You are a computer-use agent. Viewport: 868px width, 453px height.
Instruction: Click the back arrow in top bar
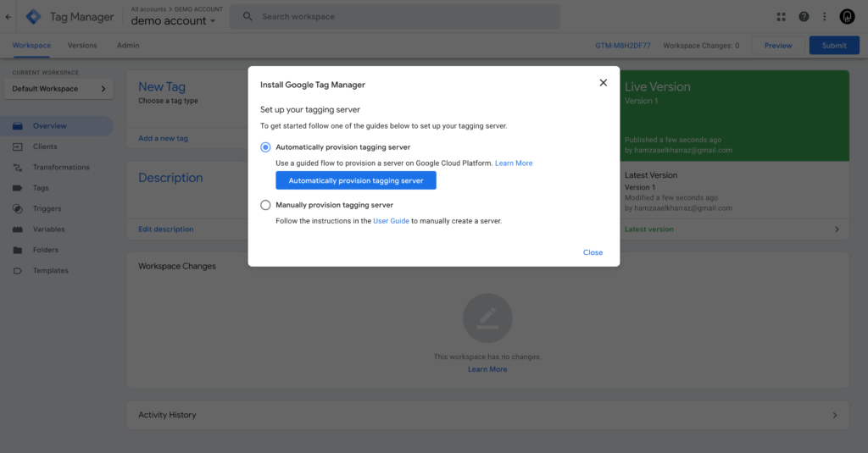point(8,17)
